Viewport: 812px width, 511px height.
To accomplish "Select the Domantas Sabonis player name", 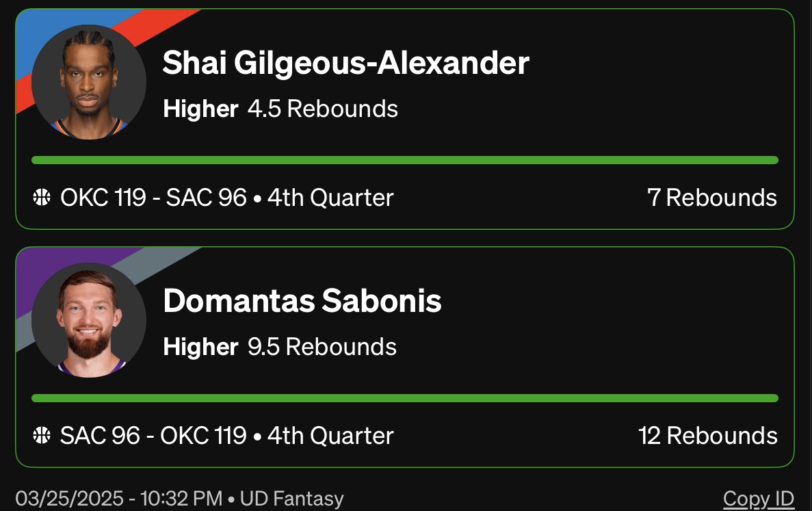I will click(302, 301).
